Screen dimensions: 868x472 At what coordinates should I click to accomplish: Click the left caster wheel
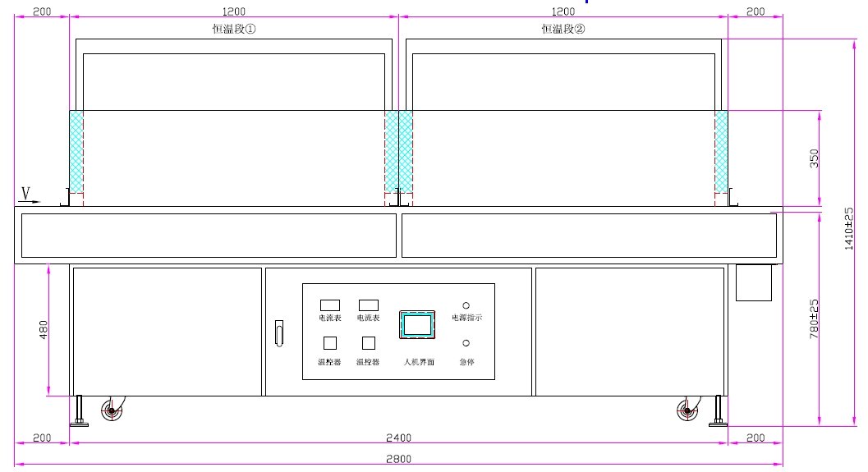point(113,410)
